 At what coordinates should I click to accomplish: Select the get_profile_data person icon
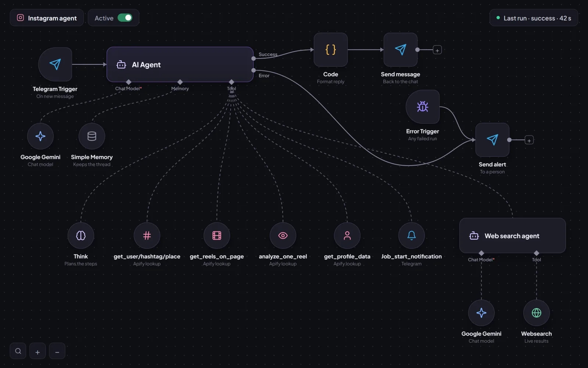[x=347, y=236]
